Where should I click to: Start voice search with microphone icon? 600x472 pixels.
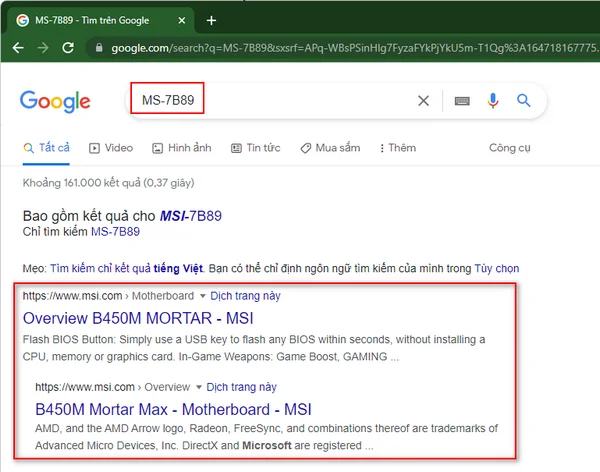pos(493,101)
